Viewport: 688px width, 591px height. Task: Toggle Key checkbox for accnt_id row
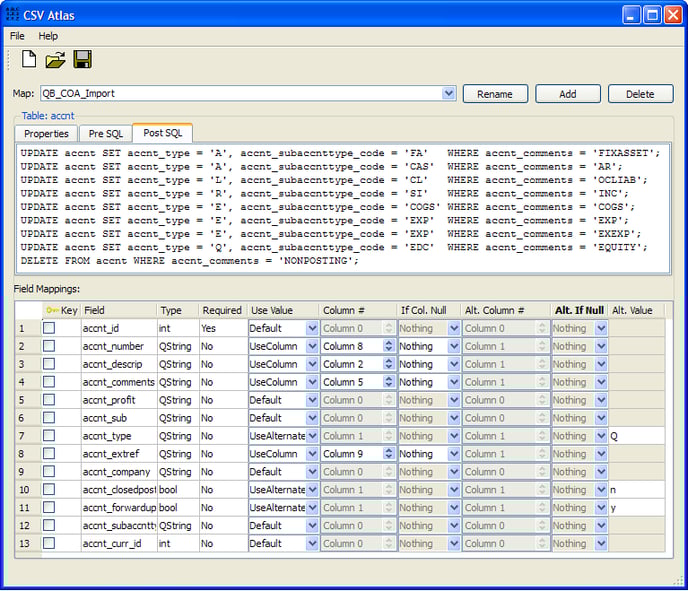(x=49, y=328)
